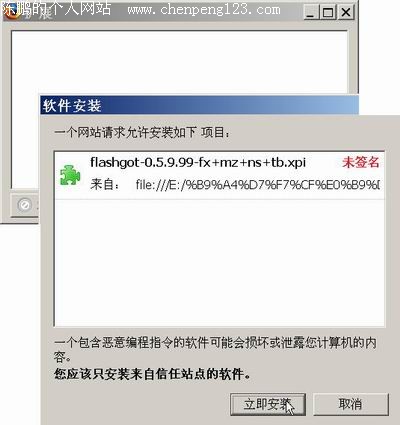
Task: Click the www.chenpeng123.com watermark text
Action: [x=204, y=9]
